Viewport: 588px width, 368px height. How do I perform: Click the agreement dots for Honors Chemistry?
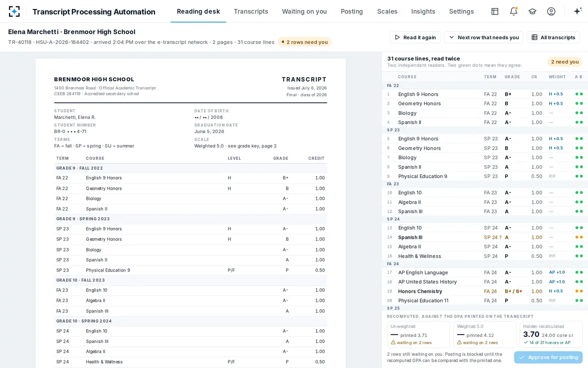tap(579, 291)
